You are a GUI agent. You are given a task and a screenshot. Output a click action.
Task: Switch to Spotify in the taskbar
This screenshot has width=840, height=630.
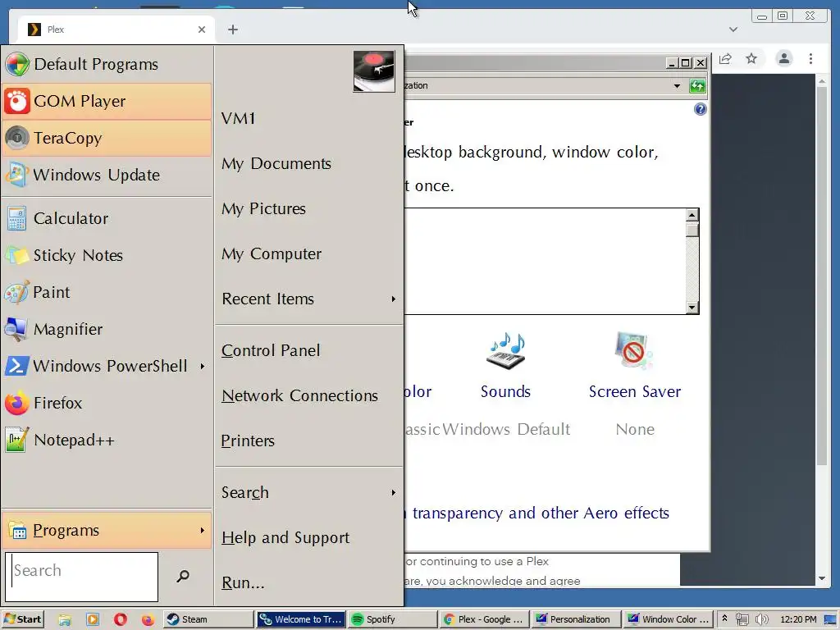393,619
